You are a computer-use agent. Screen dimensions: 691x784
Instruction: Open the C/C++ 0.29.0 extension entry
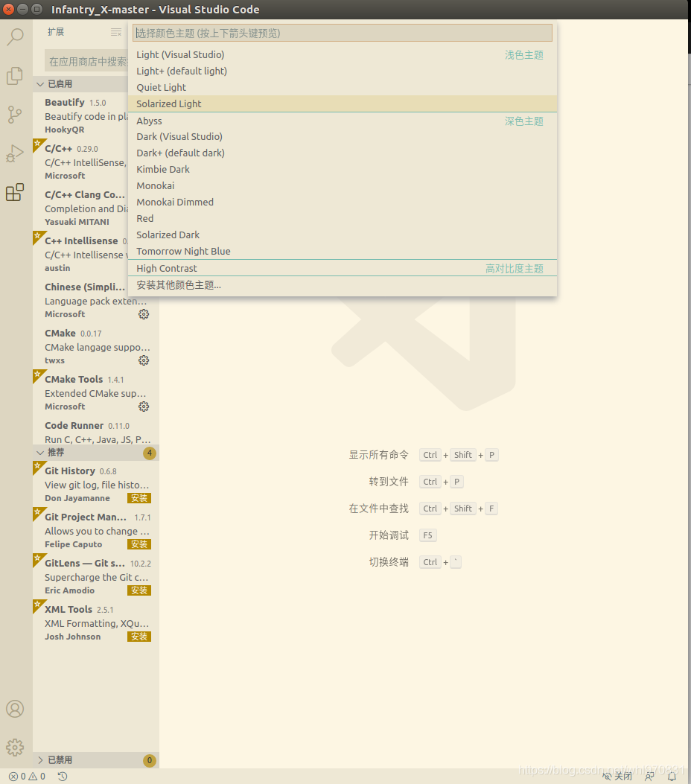click(80, 162)
